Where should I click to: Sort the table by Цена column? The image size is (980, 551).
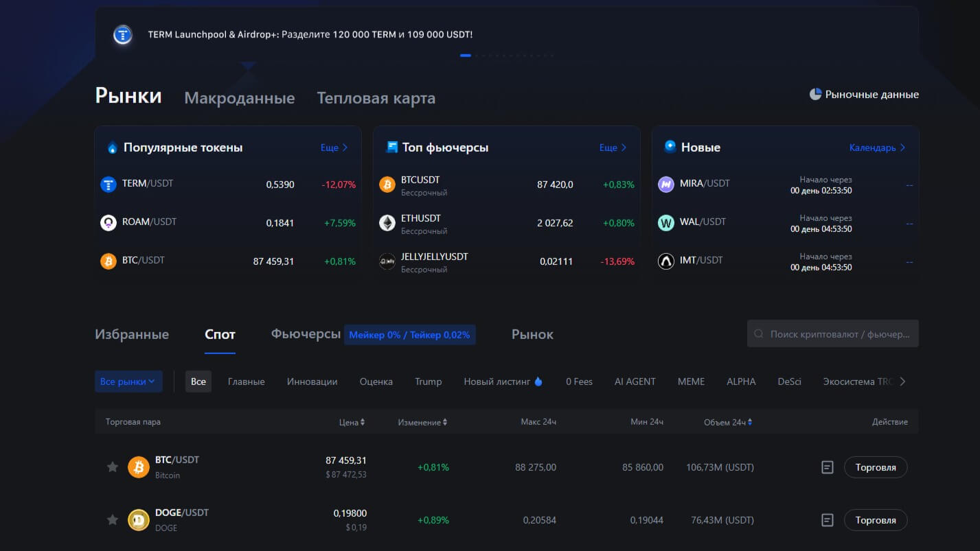(352, 422)
